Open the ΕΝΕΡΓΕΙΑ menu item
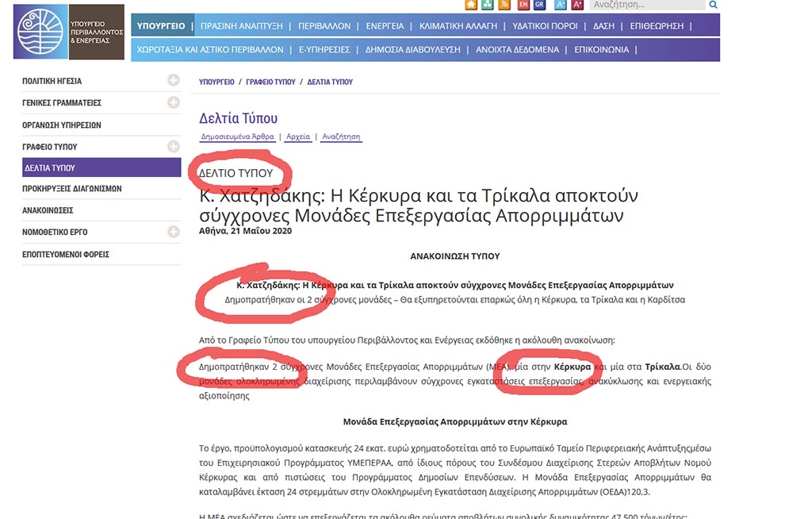The height and width of the screenshot is (519, 812). click(385, 25)
